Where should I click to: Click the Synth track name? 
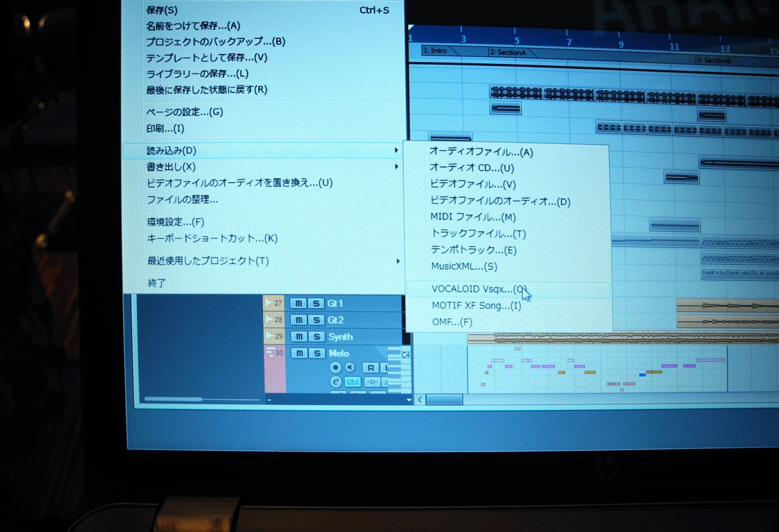tap(341, 337)
